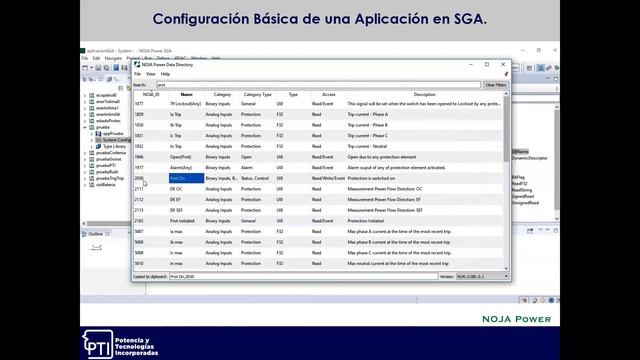This screenshot has width=640, height=360.
Task: Open the File menu in NOJA Power SGA window
Action: (84, 58)
